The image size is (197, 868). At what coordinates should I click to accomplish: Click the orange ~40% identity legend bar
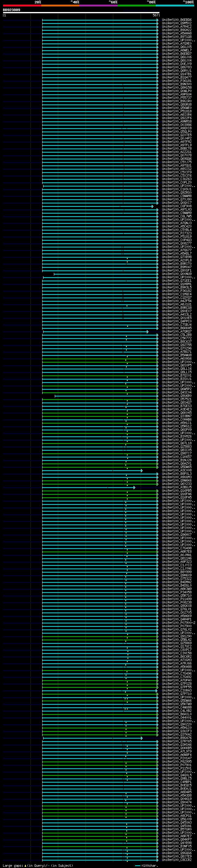tap(60, 6)
